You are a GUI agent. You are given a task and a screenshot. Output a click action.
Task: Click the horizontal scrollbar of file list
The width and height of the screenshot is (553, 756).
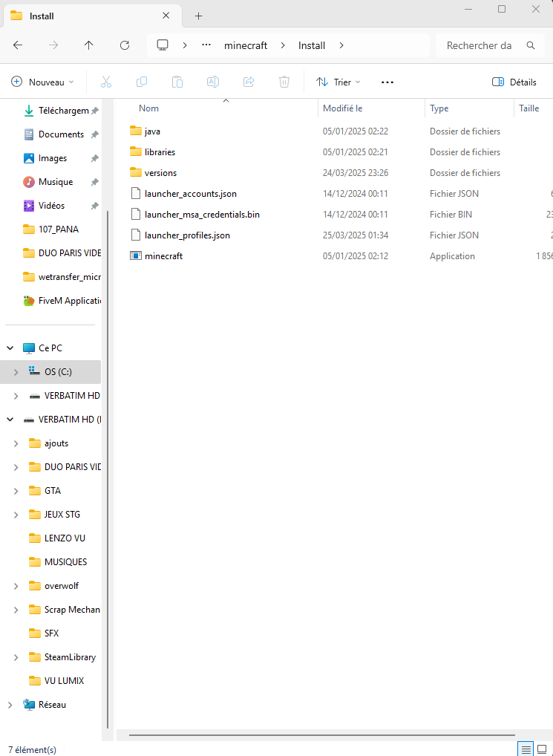tap(322, 735)
